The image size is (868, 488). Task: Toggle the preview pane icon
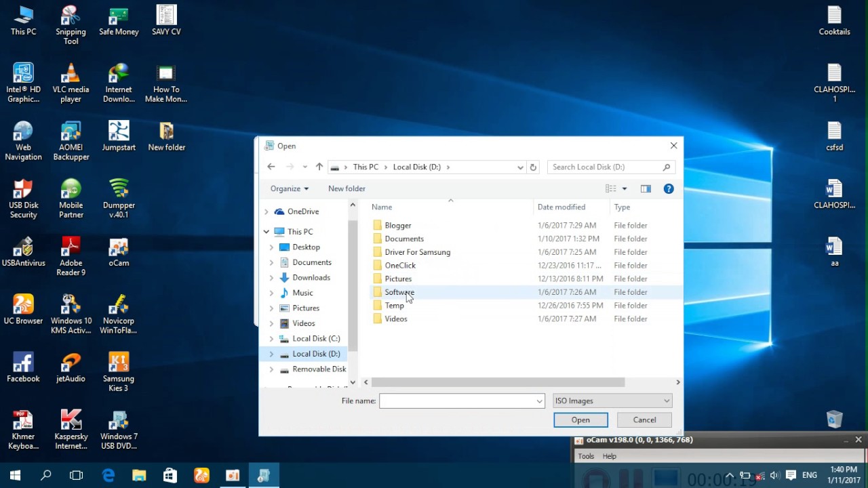click(x=646, y=188)
